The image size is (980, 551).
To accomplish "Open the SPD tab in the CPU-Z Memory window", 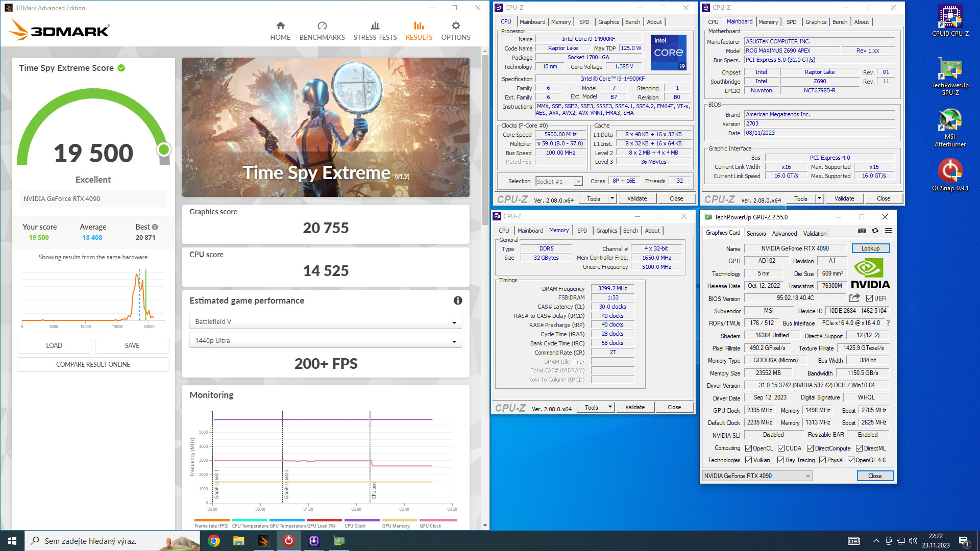I will click(582, 231).
